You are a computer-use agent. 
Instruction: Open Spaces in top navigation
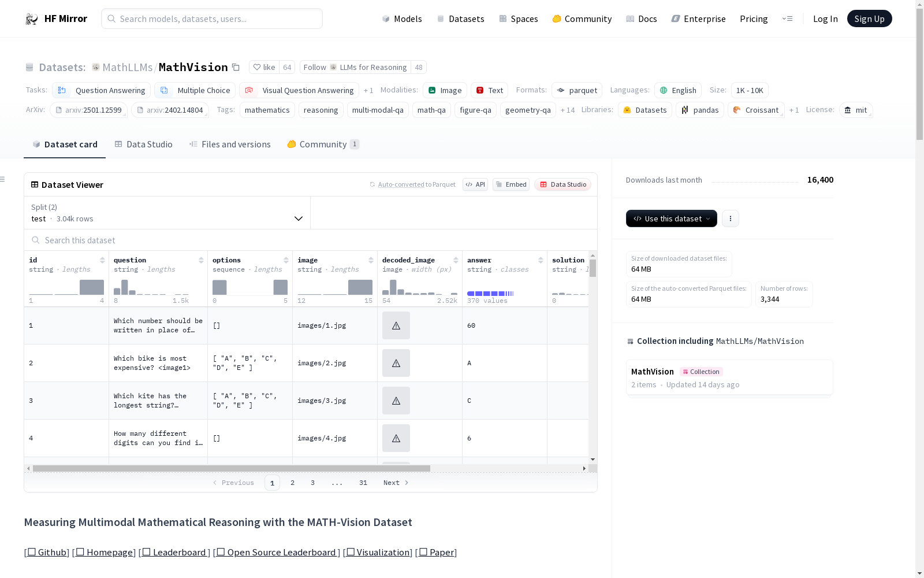519,18
